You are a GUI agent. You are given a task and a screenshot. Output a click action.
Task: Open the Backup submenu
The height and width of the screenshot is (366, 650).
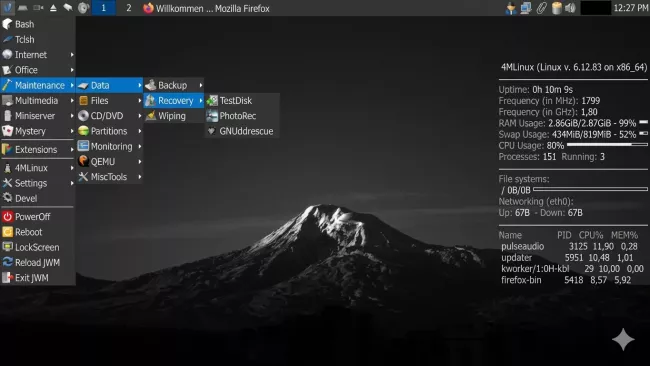[x=174, y=85]
